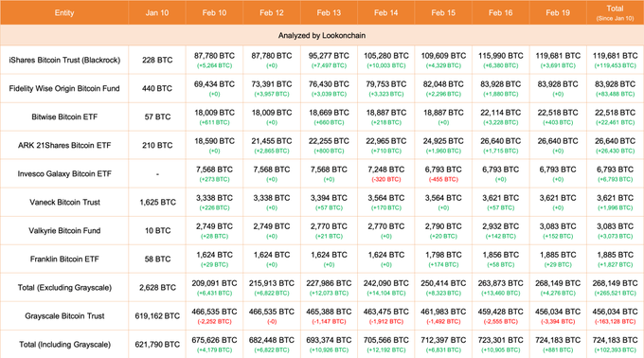This screenshot has width=644, height=358.
Task: Select the Feb 16 column header
Action: pyautogui.click(x=501, y=12)
